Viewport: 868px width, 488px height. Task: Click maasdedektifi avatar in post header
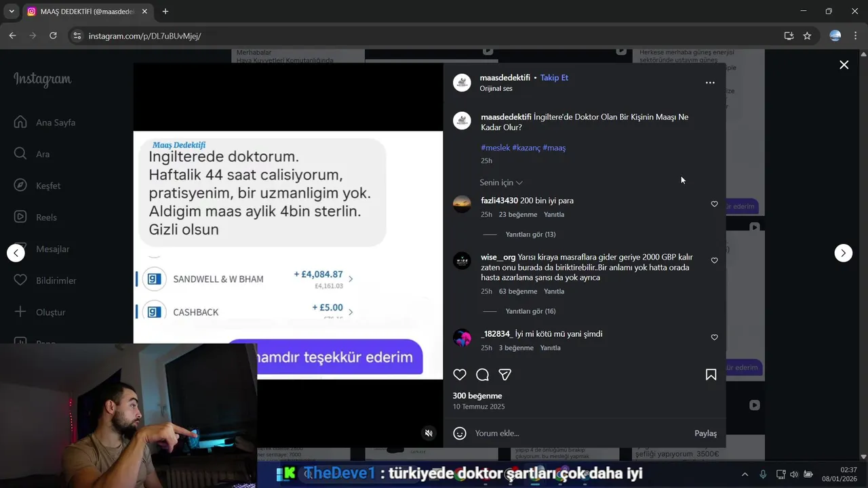462,83
